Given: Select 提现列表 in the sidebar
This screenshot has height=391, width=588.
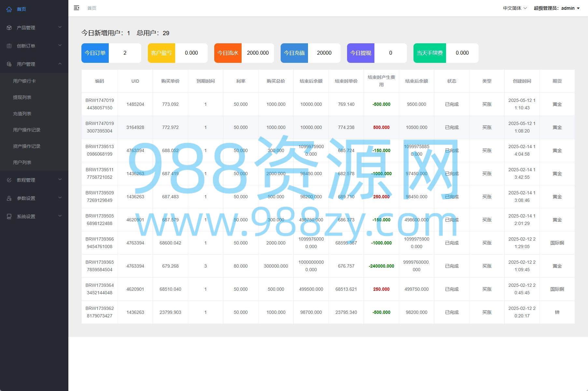Looking at the screenshot, I should point(22,97).
